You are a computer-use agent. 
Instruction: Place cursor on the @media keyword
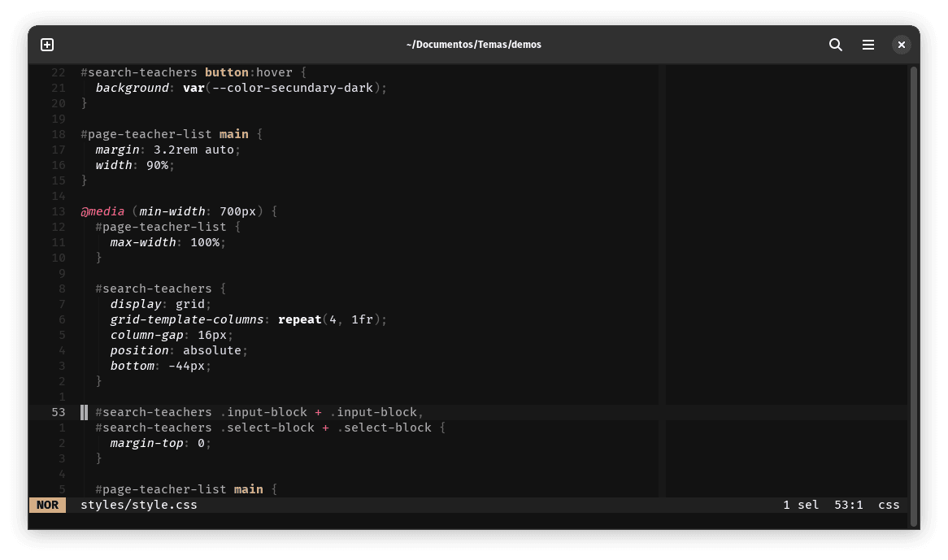[x=102, y=211]
